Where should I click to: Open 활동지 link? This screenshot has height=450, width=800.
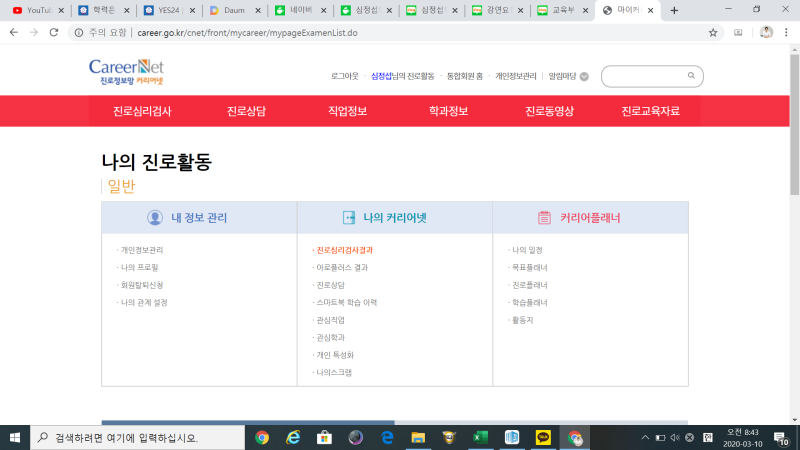522,320
